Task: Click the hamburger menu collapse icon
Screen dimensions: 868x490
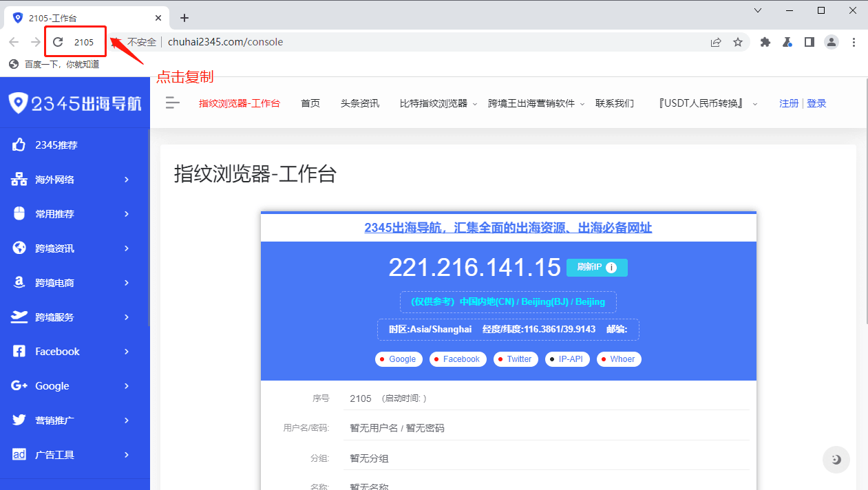Action: [173, 103]
